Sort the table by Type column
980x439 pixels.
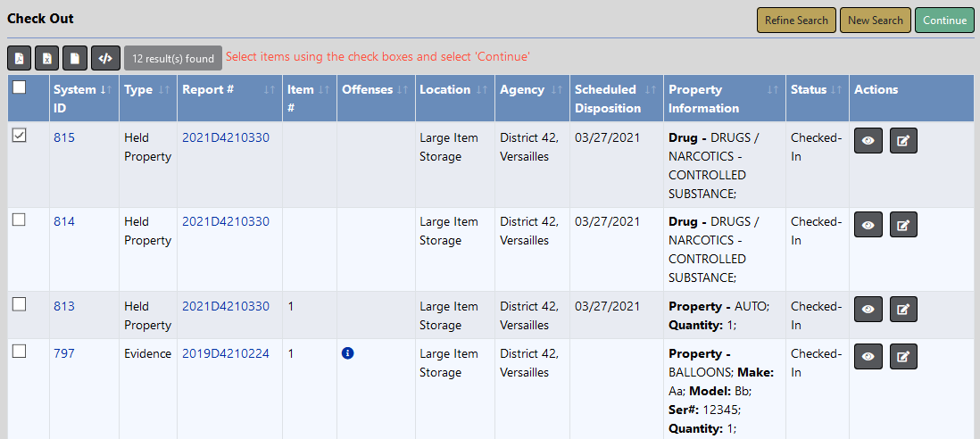(x=163, y=90)
